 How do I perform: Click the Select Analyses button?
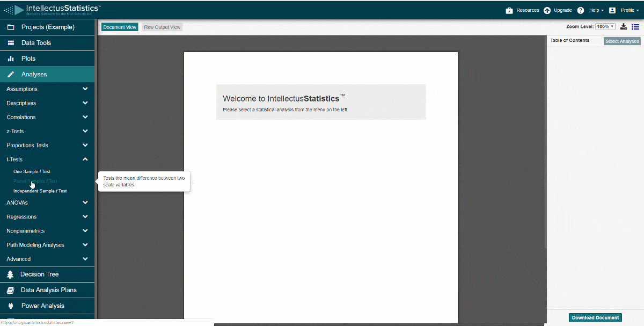[622, 41]
